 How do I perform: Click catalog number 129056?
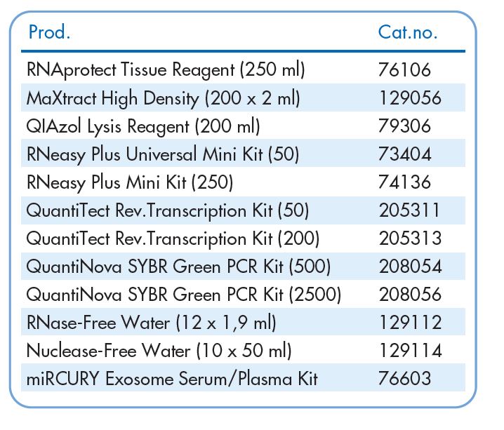click(410, 98)
